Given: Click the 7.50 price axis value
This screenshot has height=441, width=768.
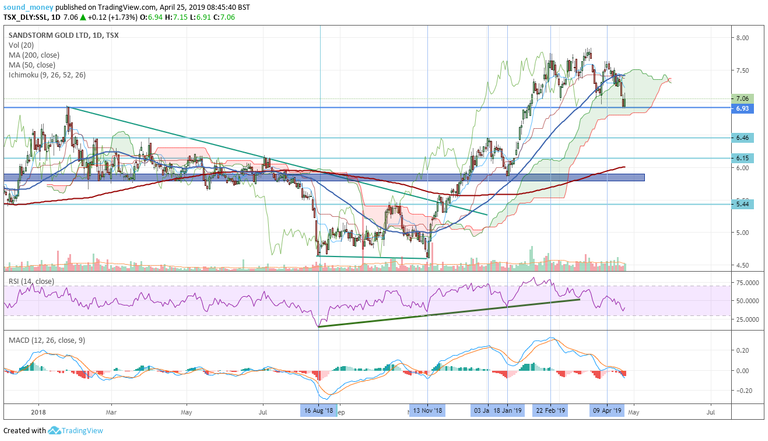Looking at the screenshot, I should coord(743,71).
